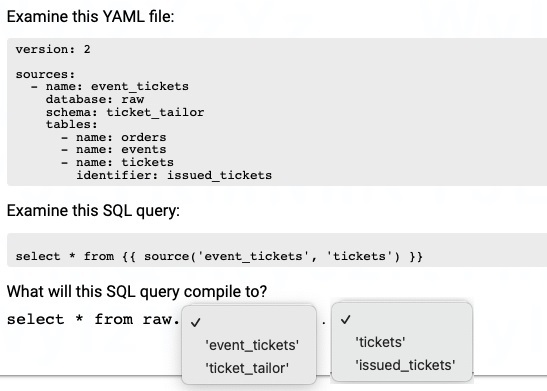This screenshot has width=547, height=391.
Task: Click the 'What will this SQL query compile to?' text
Action: click(x=137, y=291)
